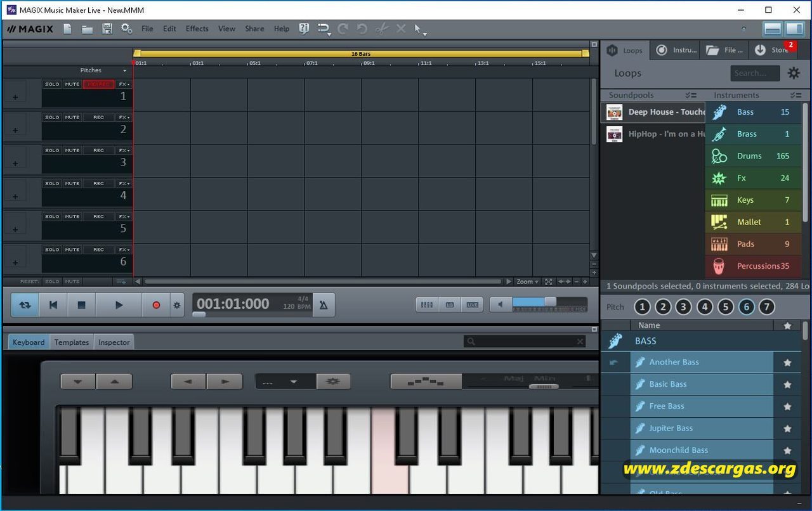
Task: Open the Zoom dropdown below the arranger
Action: 527,281
